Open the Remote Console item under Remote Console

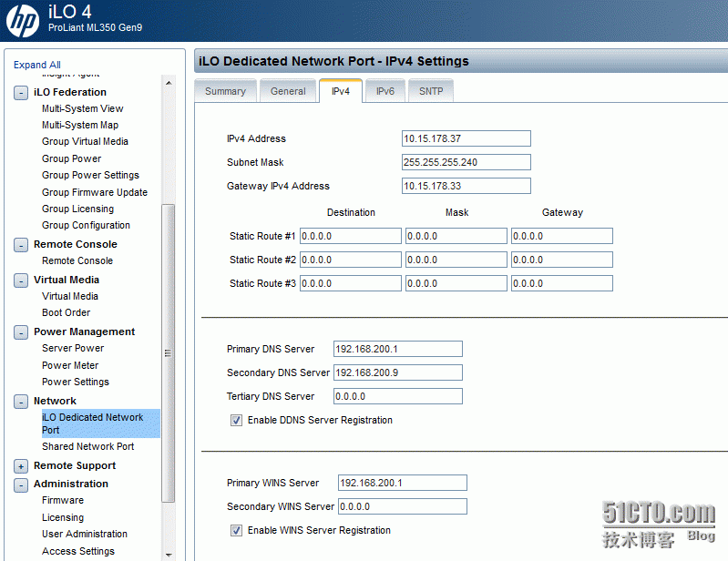77,260
